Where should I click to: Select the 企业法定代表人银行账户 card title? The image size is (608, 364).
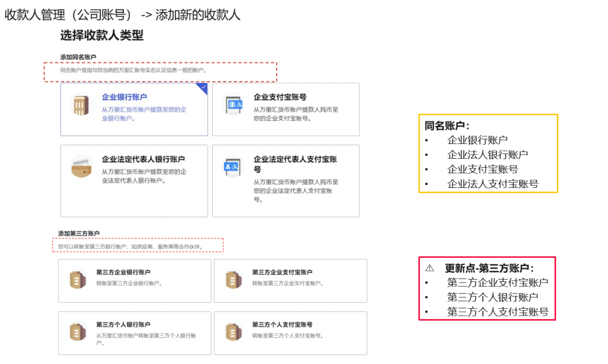(x=143, y=159)
